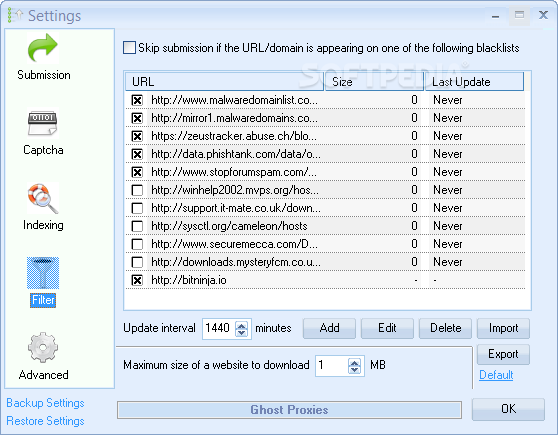Sort list by Last Update column

[x=474, y=82]
